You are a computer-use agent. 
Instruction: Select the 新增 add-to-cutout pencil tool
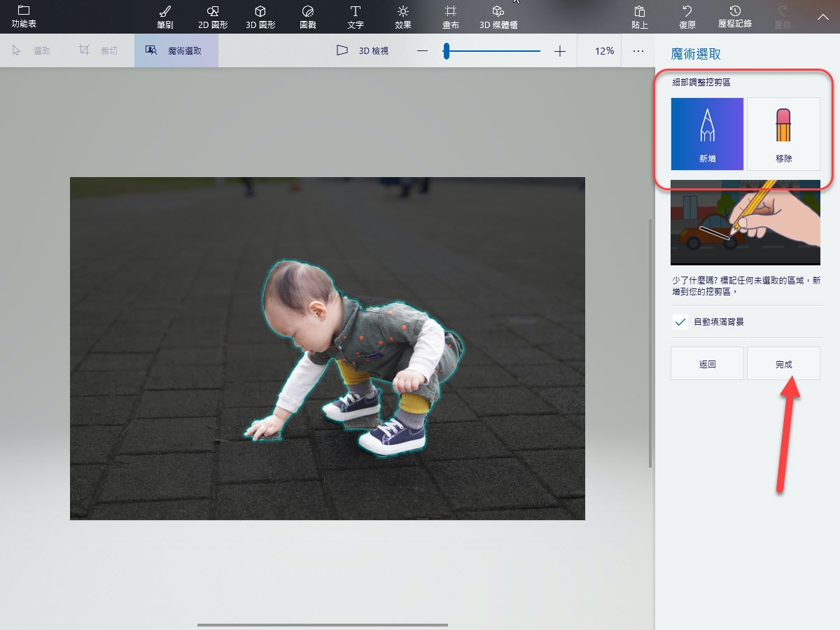707,134
